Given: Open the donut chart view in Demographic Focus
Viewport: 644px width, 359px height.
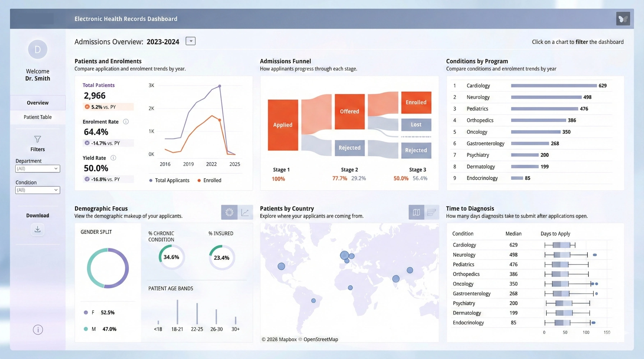Looking at the screenshot, I should (229, 212).
